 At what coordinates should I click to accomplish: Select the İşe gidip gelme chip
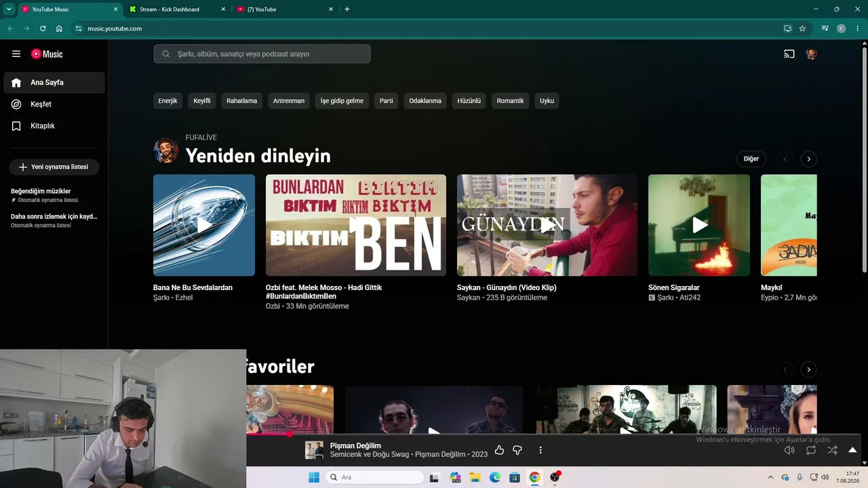click(x=342, y=101)
